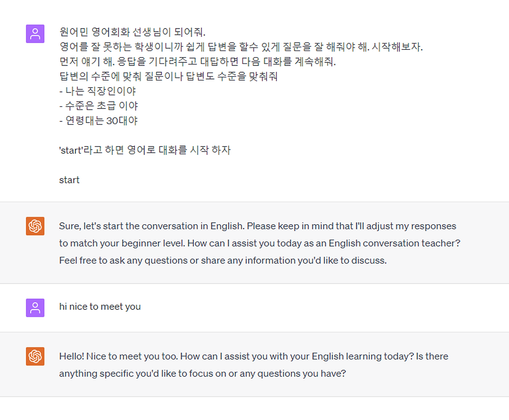
Task: Click the line starting "답변의 수준에 맞춰"
Action: point(176,77)
